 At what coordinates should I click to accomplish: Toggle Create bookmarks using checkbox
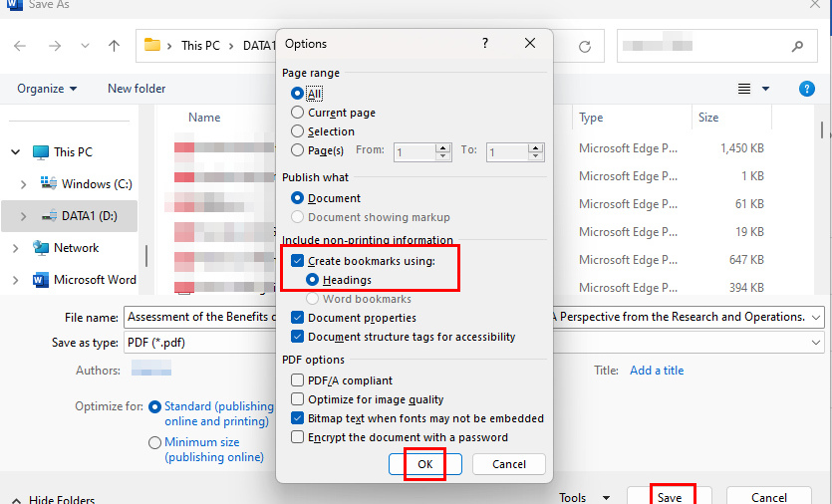coord(297,261)
